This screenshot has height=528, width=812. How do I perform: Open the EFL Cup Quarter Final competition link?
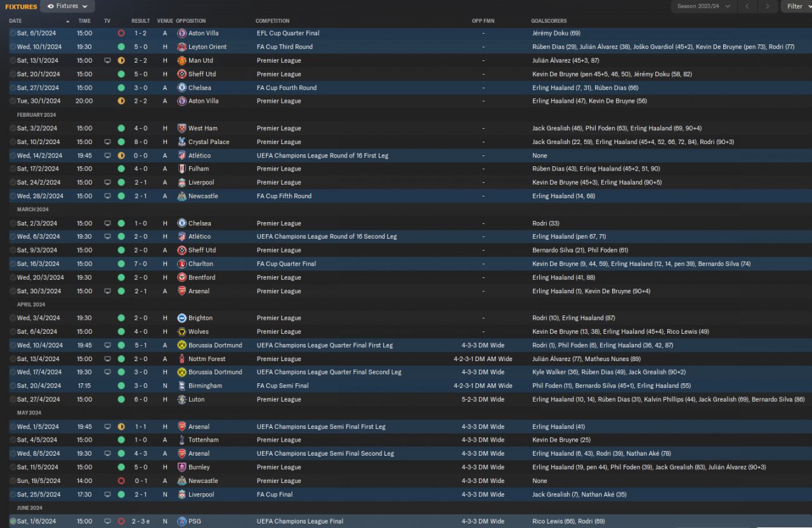pyautogui.click(x=288, y=33)
